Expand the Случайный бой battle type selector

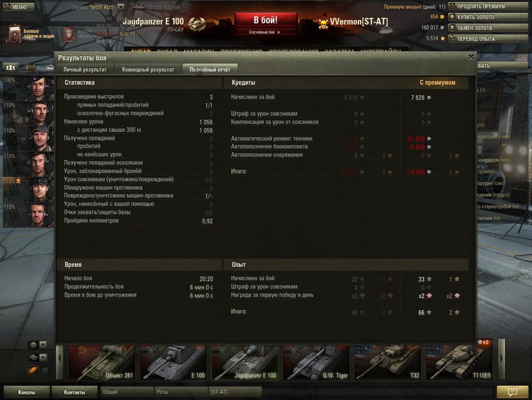pos(266,32)
